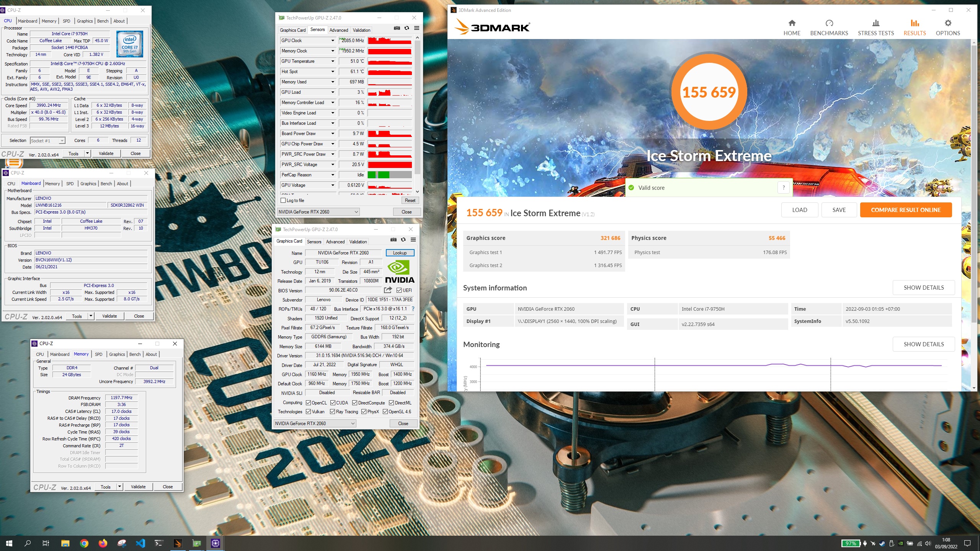Click question mark beside Valid score

coord(783,187)
